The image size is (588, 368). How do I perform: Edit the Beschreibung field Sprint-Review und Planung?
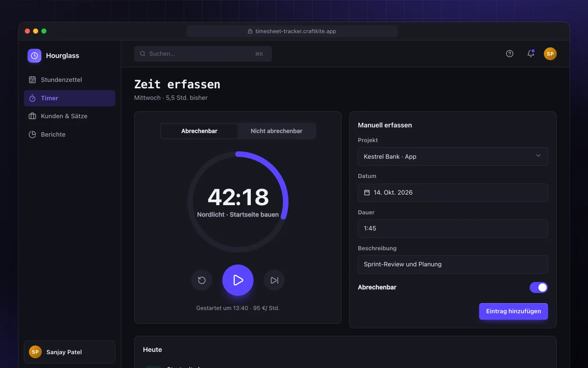[x=453, y=264]
